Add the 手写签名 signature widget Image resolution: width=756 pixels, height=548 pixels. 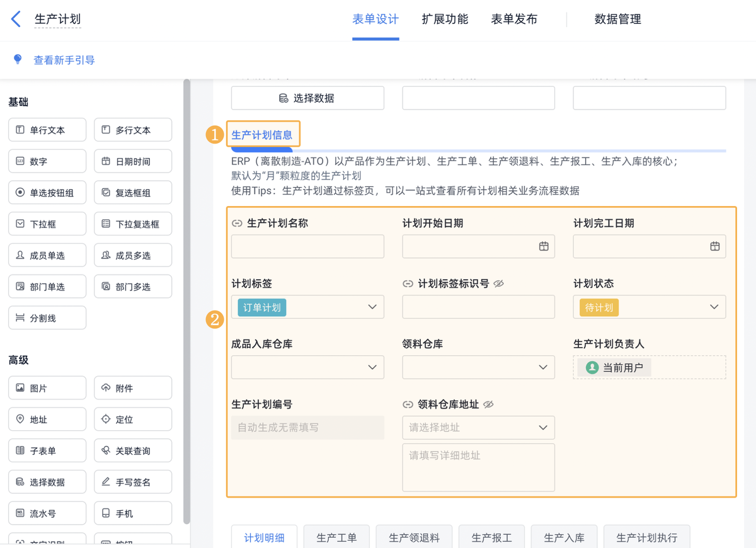[133, 482]
